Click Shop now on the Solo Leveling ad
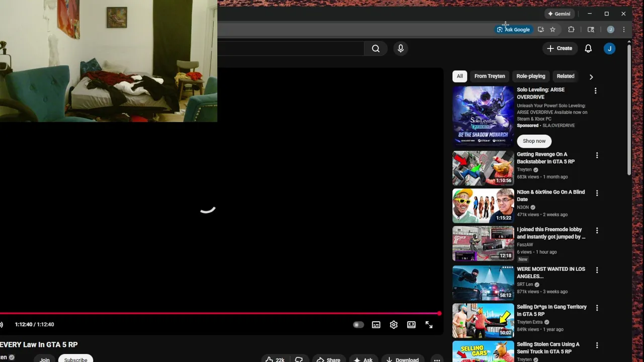 coord(534,141)
